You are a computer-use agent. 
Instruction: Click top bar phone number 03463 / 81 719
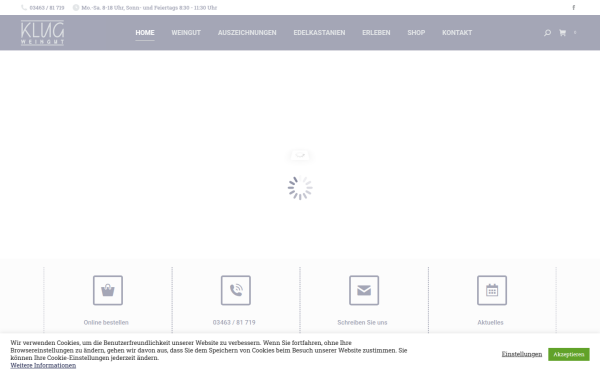(47, 8)
